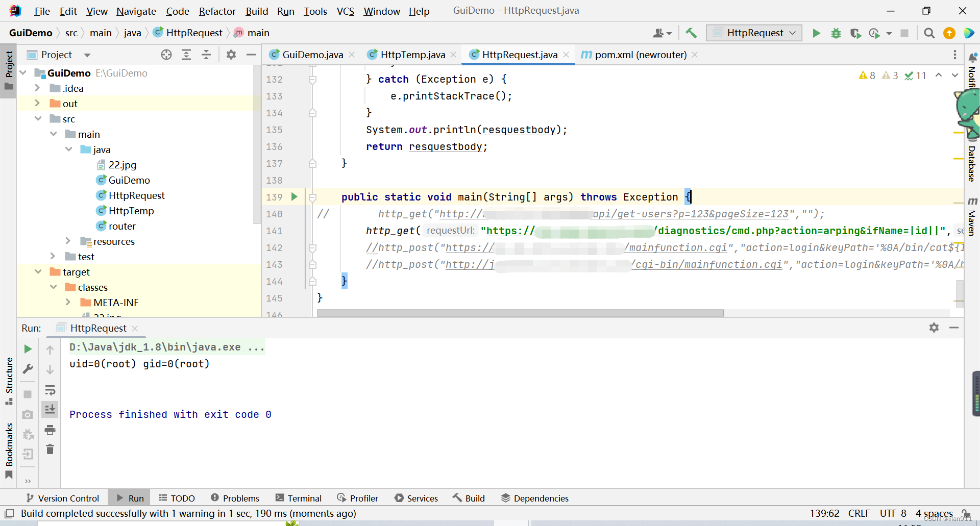Collapse the src folder
This screenshot has width=980, height=526.
[38, 118]
